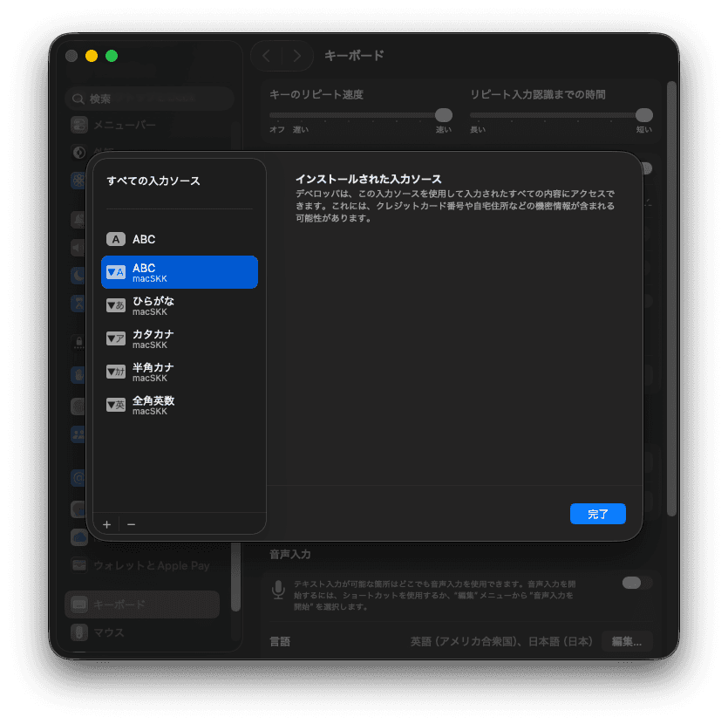This screenshot has height=724, width=728.
Task: Toggle the 音声入力 dictation switch
Action: (637, 583)
